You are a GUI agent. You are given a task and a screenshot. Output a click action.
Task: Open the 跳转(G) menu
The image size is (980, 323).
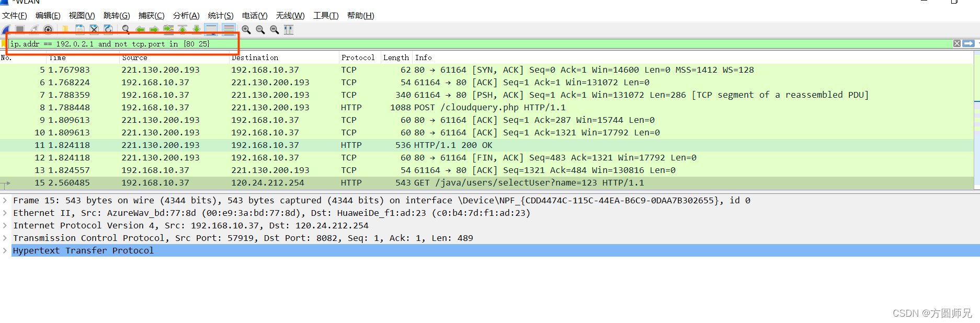pos(117,16)
